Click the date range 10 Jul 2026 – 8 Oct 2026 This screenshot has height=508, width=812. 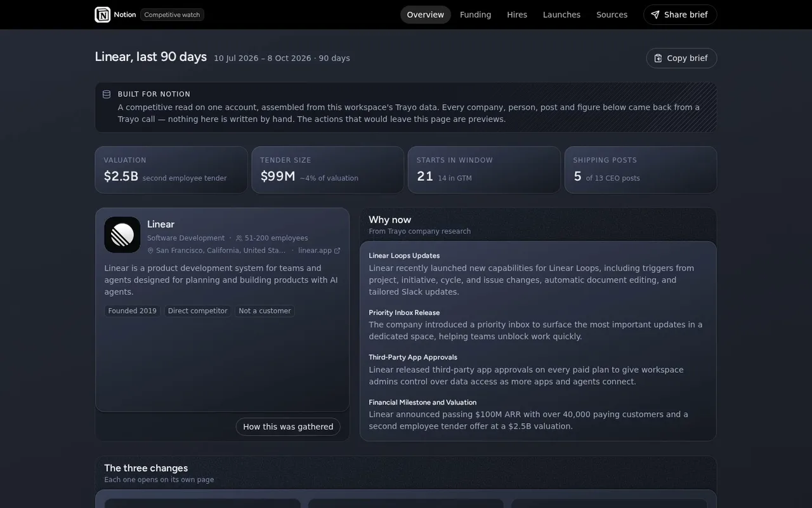(263, 58)
